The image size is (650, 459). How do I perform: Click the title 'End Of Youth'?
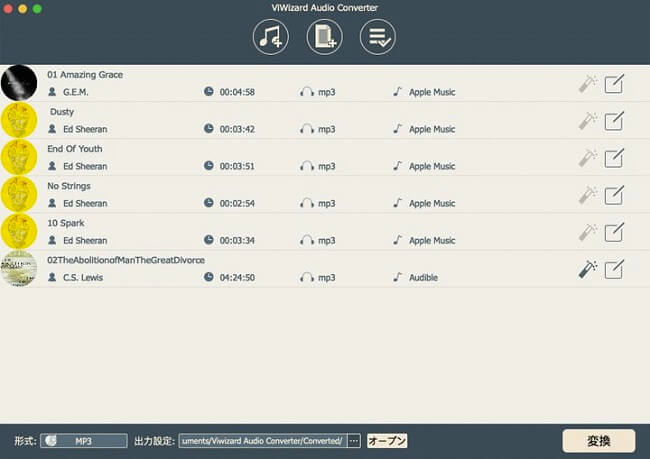75,149
